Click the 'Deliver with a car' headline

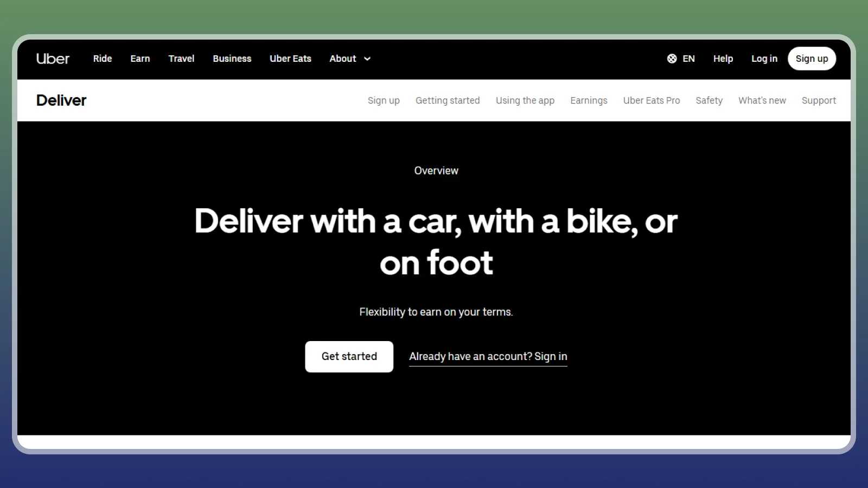point(436,242)
